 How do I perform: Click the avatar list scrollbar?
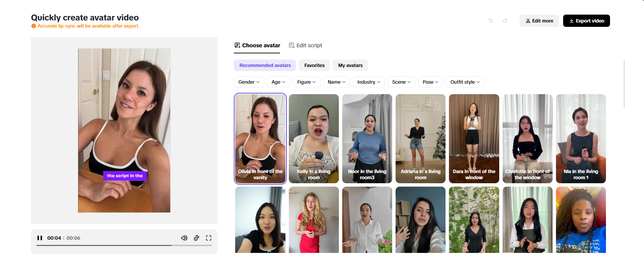(x=624, y=84)
